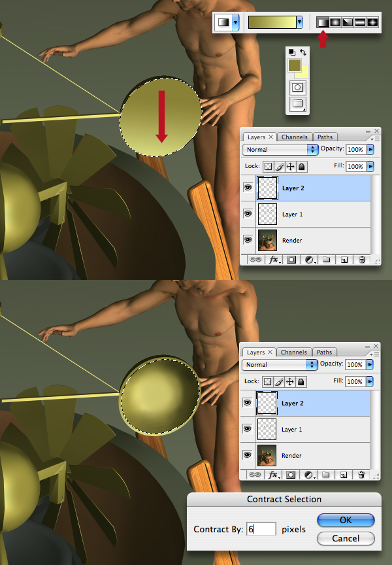Toggle Lock image pixels in upper panel
Image resolution: width=392 pixels, height=565 pixels.
pos(280,167)
